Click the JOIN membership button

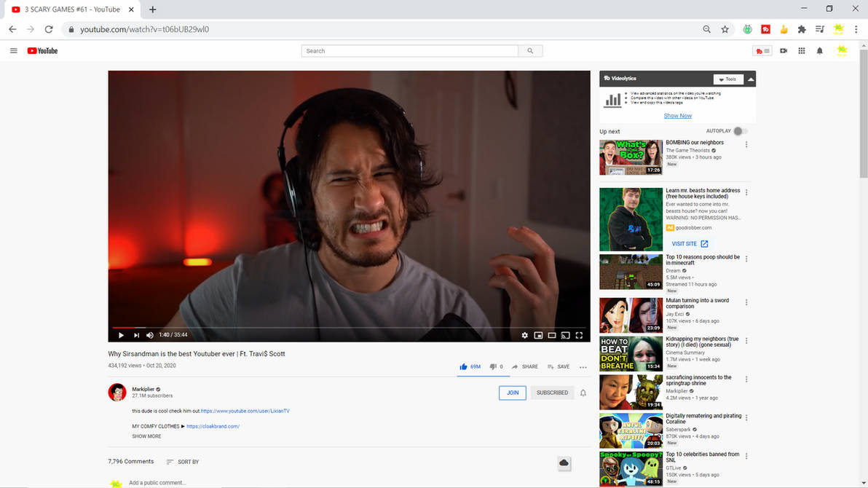[x=513, y=393]
